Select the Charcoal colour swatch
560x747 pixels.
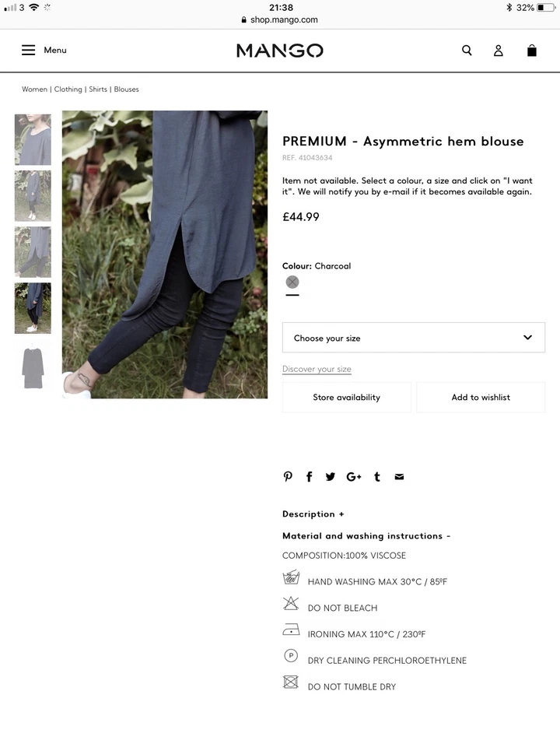pyautogui.click(x=292, y=282)
